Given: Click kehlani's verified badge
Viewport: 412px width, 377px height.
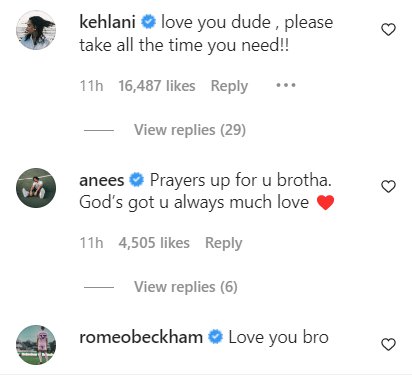Looking at the screenshot, I should [148, 22].
